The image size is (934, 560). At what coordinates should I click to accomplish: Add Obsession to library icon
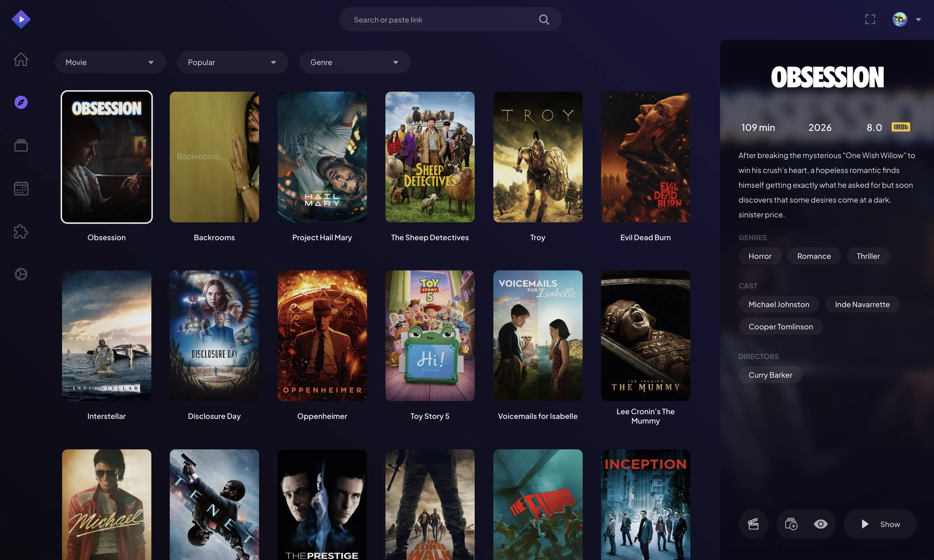[x=791, y=524]
